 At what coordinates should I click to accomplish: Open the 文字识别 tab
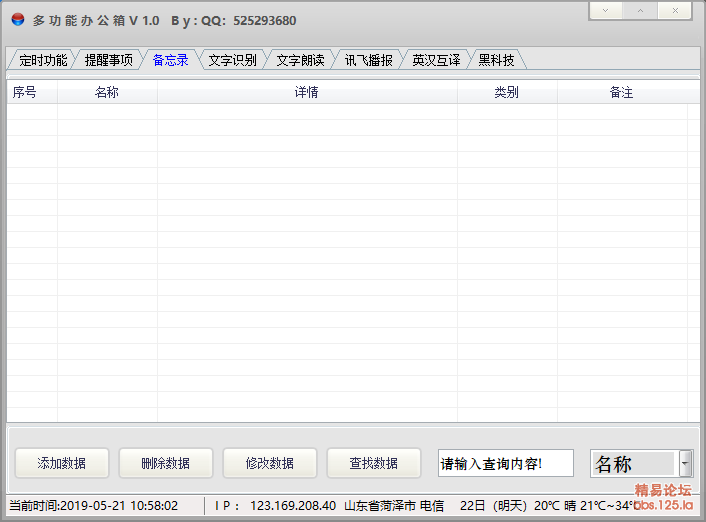[x=232, y=60]
